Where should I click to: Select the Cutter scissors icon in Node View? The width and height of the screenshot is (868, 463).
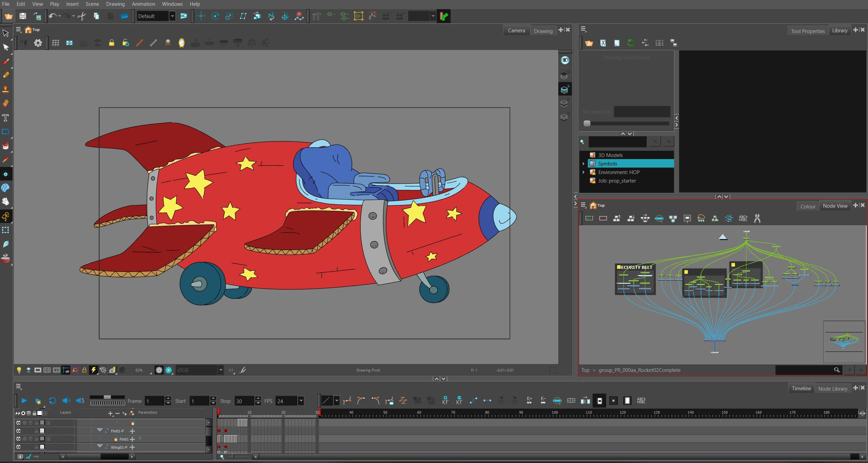point(757,219)
